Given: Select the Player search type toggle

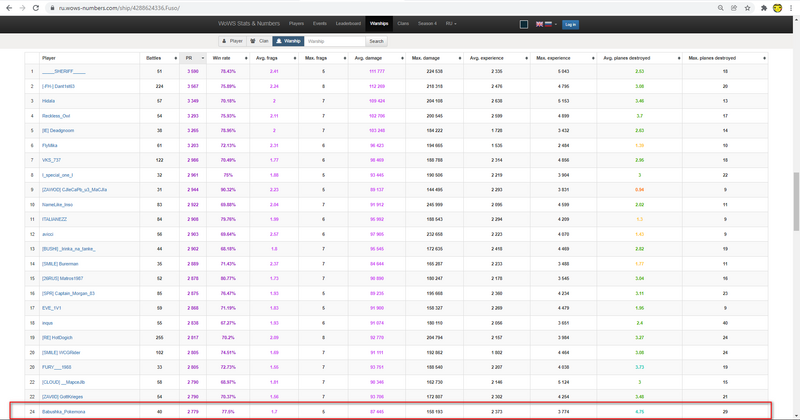Looking at the screenshot, I should click(232, 41).
